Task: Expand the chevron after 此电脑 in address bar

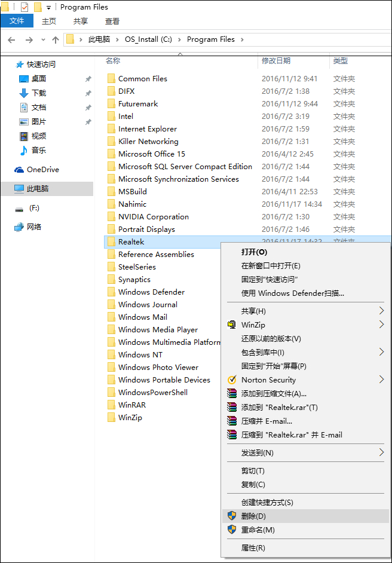Action: 117,39
